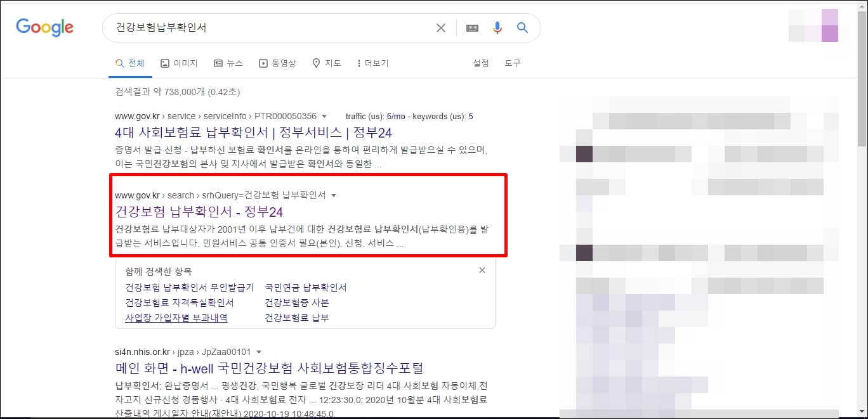868x419 pixels.
Task: Click the result count text 검색결과 약 738,000개
Action: (x=178, y=93)
